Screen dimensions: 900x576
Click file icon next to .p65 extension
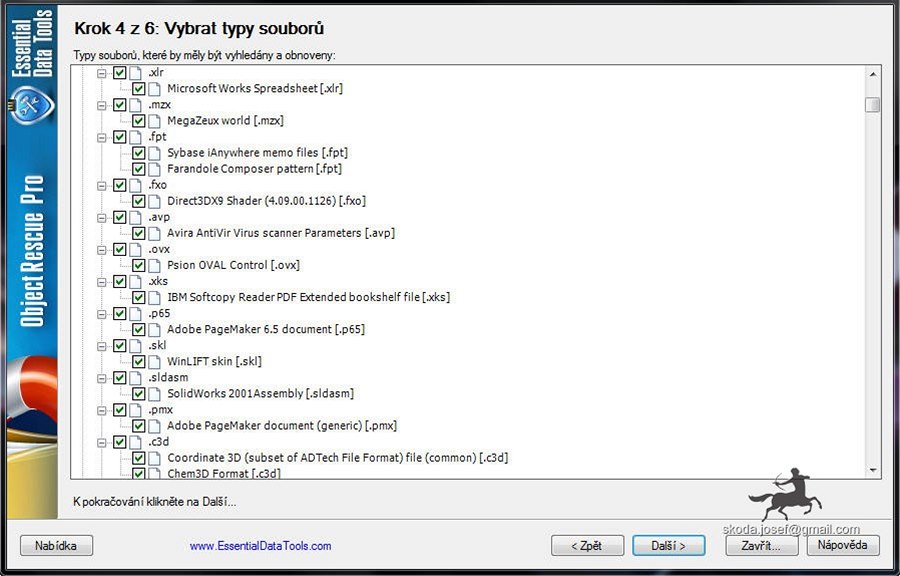[x=135, y=313]
